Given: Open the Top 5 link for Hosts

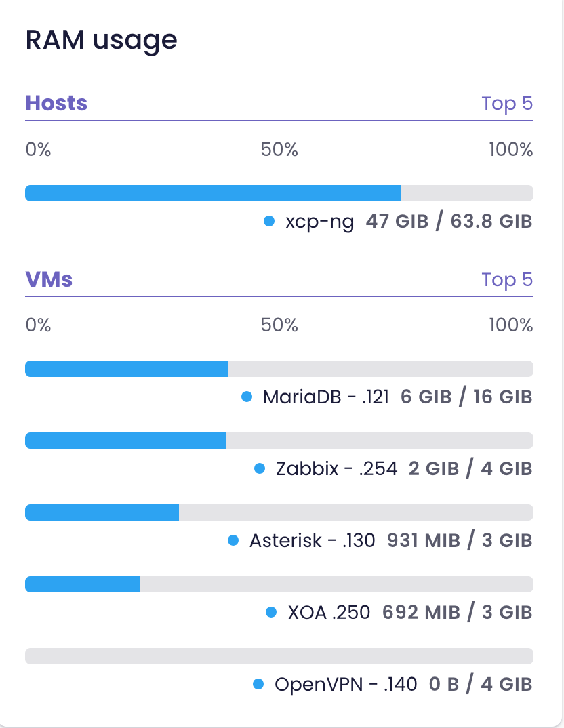Looking at the screenshot, I should (507, 104).
